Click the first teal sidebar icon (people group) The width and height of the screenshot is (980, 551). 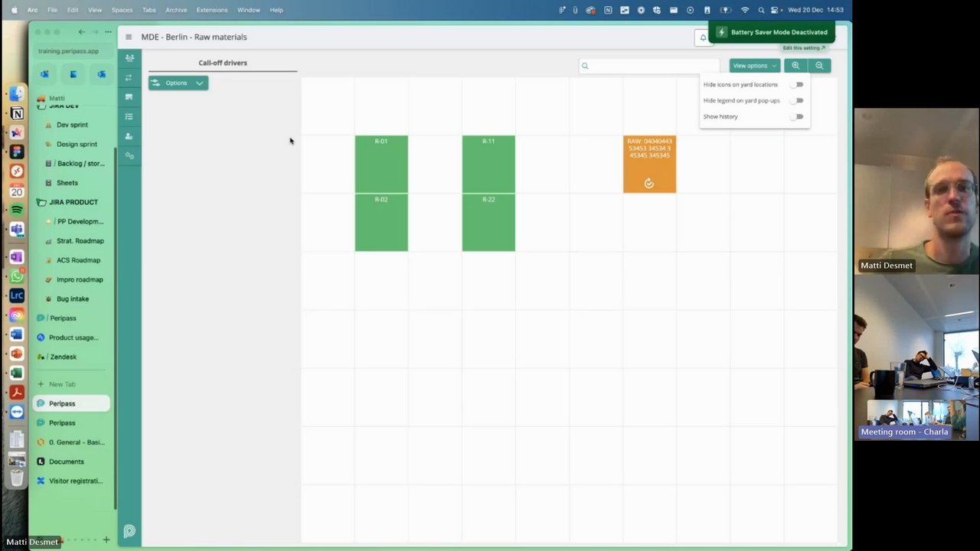pyautogui.click(x=129, y=58)
